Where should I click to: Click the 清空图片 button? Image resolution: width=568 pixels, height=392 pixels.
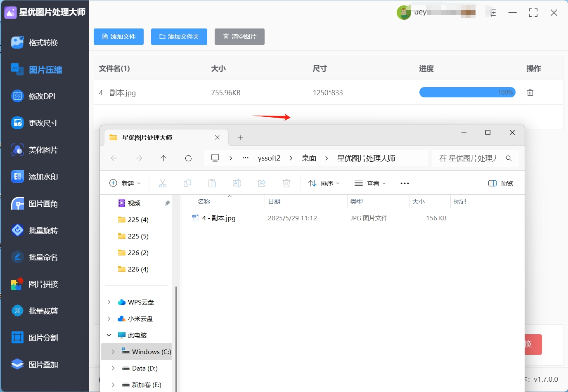239,37
